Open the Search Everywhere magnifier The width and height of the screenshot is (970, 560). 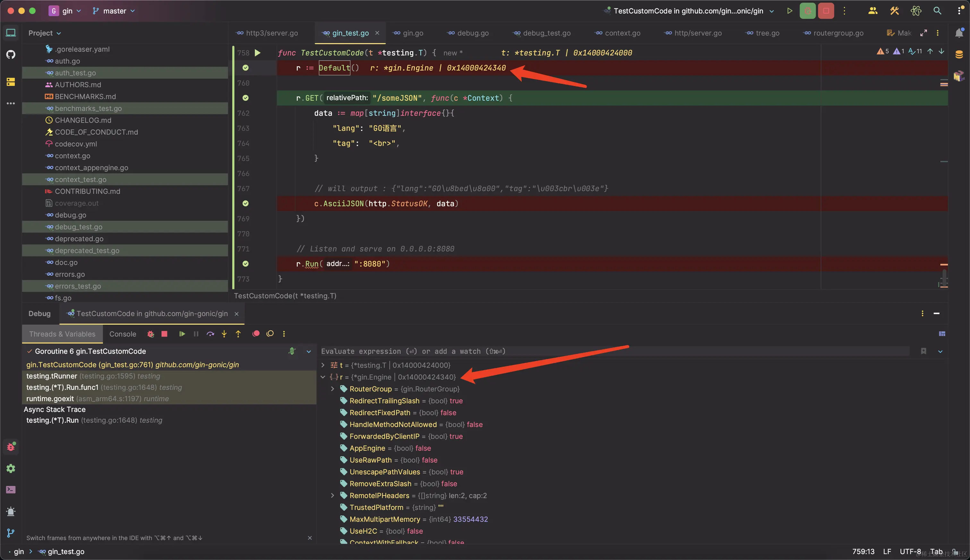pos(937,11)
